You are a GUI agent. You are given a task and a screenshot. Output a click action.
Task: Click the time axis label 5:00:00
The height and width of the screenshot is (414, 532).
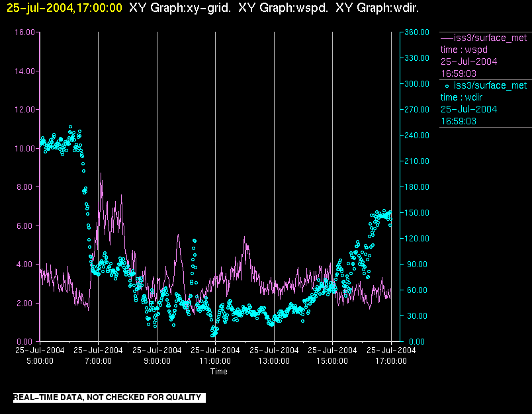[40, 361]
